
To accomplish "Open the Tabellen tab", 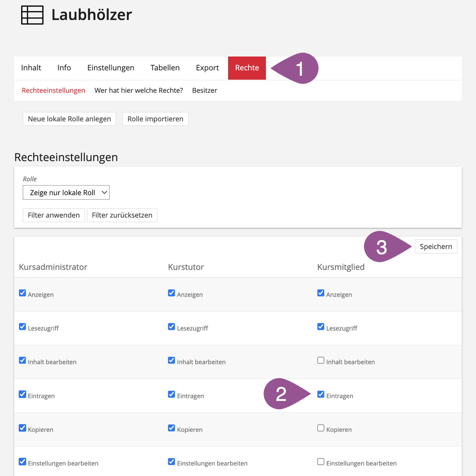I will [x=165, y=68].
